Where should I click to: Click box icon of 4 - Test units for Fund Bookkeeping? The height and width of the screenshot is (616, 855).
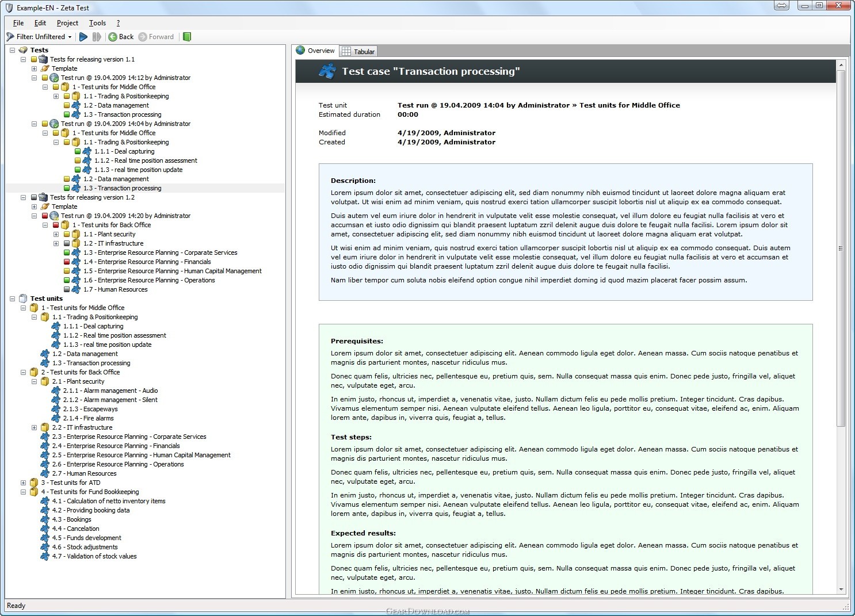(34, 492)
